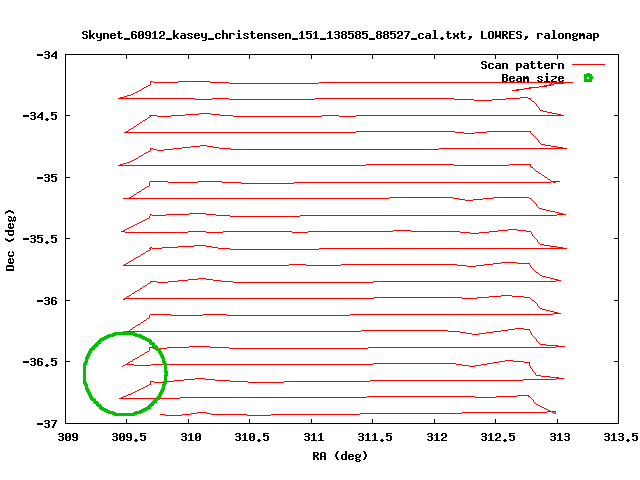Viewport: 640px width, 480px height.
Task: Click the x-axis tick label 311.5
Action: 375,437
